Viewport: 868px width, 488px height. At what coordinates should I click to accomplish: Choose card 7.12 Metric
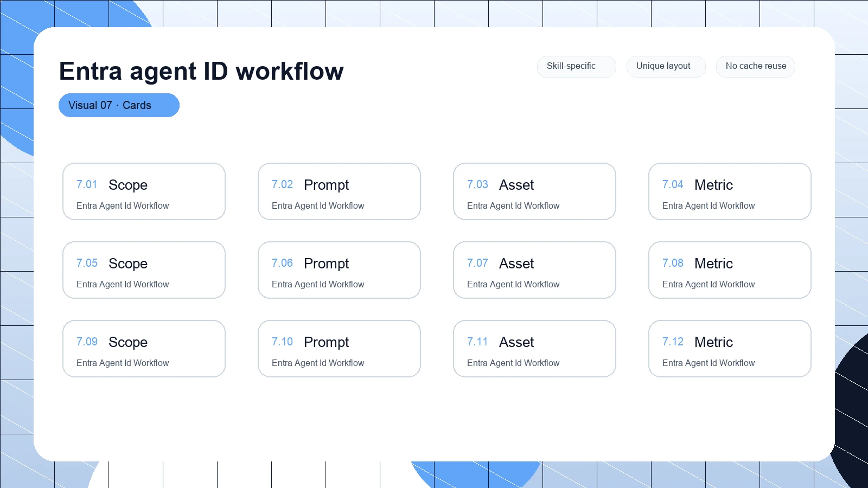pyautogui.click(x=730, y=349)
